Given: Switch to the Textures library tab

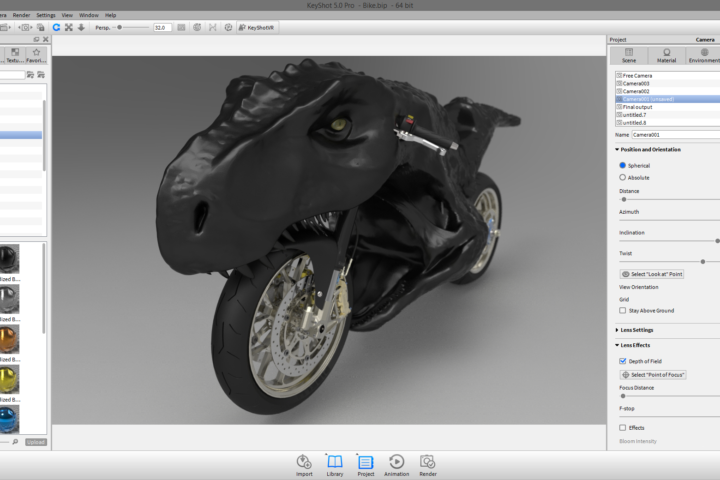Looking at the screenshot, I should [15, 55].
